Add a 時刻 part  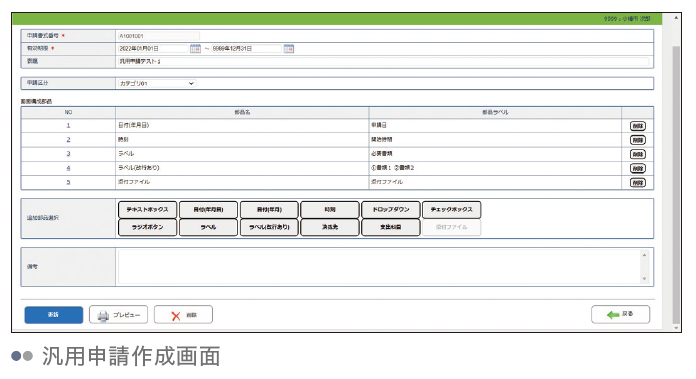click(330, 209)
